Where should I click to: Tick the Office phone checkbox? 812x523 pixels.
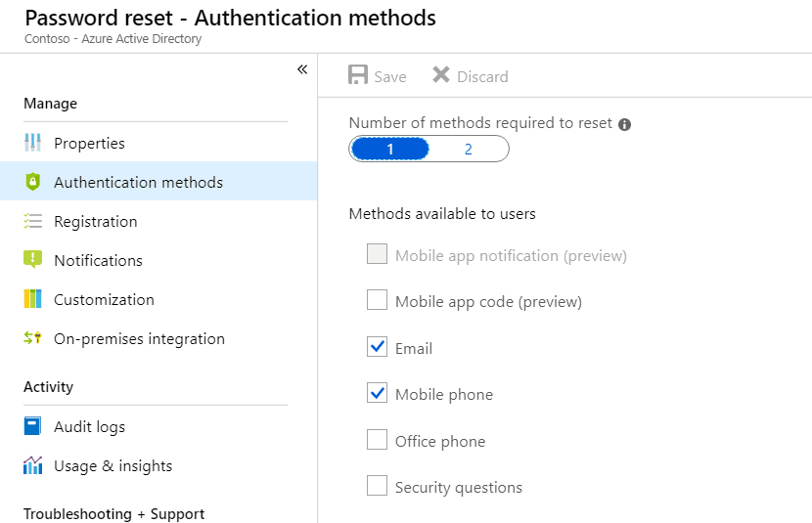(x=377, y=440)
